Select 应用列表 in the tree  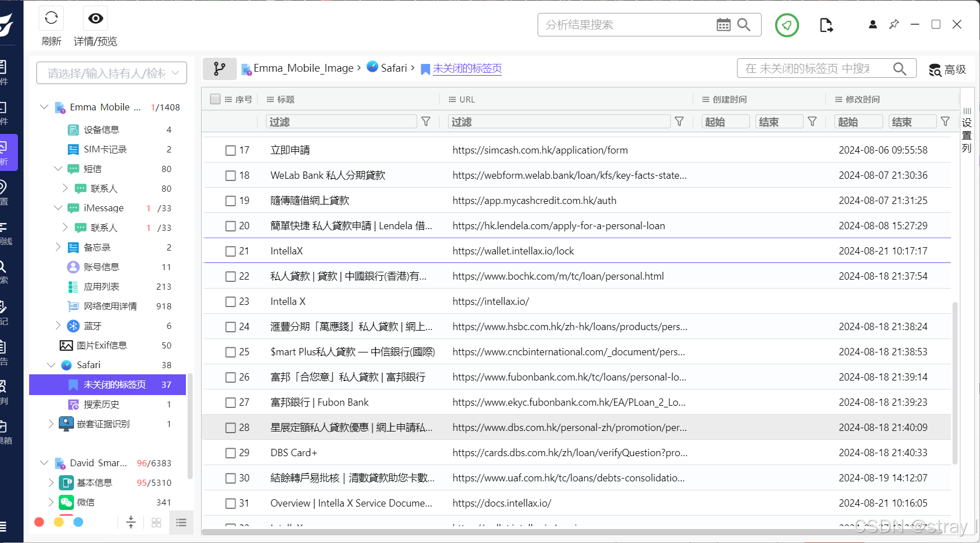(101, 287)
